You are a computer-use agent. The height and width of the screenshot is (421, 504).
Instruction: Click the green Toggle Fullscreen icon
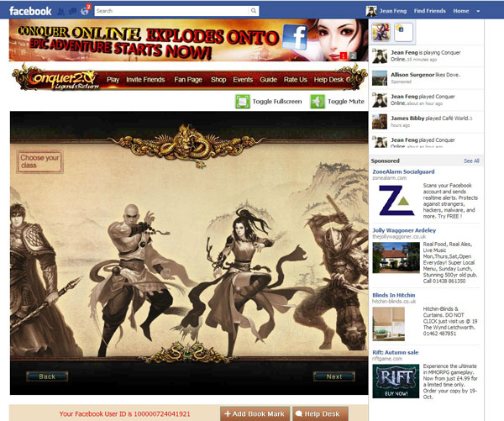[x=243, y=102]
